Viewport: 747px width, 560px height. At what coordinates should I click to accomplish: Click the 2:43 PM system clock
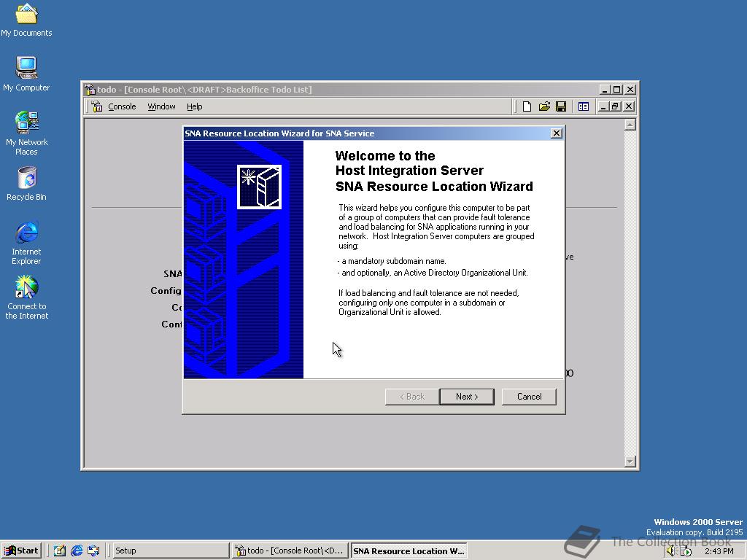click(719, 551)
